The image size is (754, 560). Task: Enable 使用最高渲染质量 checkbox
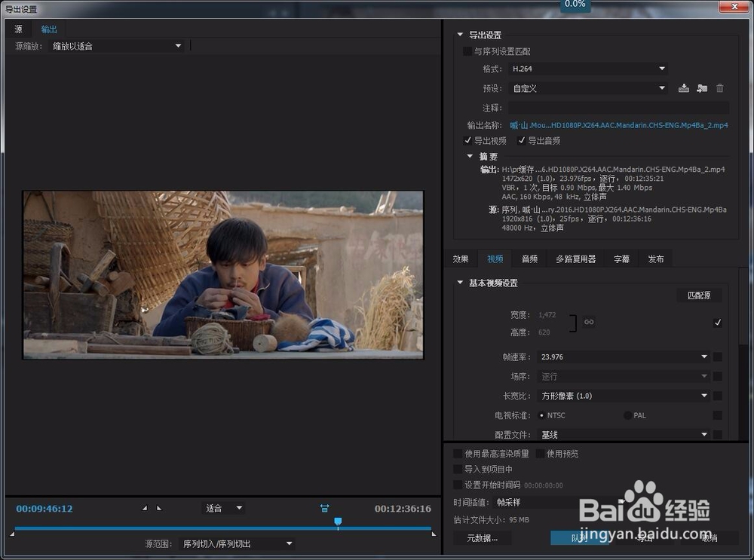click(x=458, y=453)
